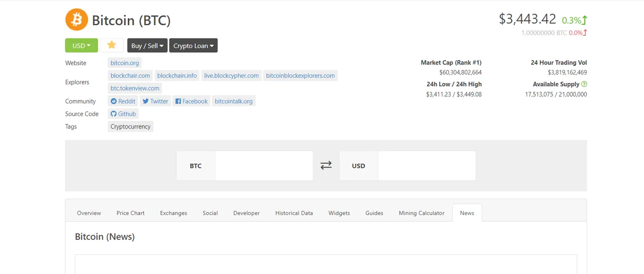Click the Source Code row label
This screenshot has height=274, width=644.
[82, 114]
